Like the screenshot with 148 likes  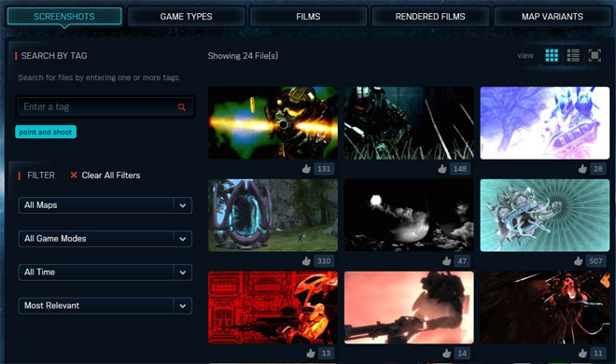[442, 169]
